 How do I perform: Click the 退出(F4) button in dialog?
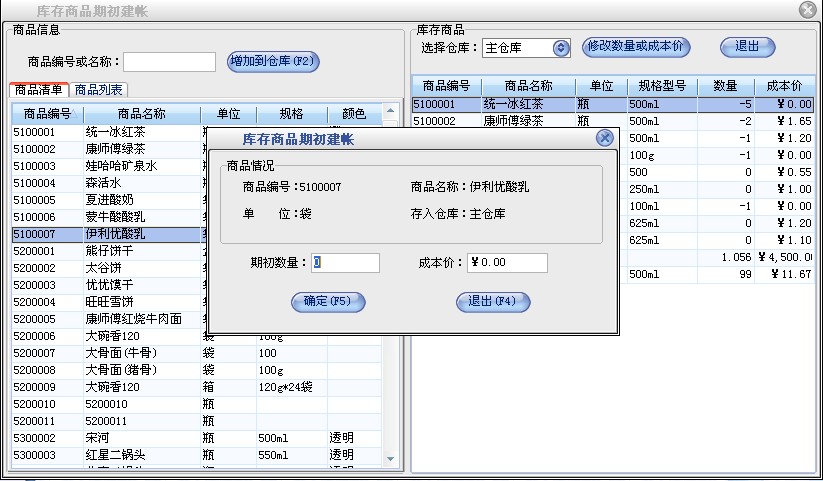point(492,301)
